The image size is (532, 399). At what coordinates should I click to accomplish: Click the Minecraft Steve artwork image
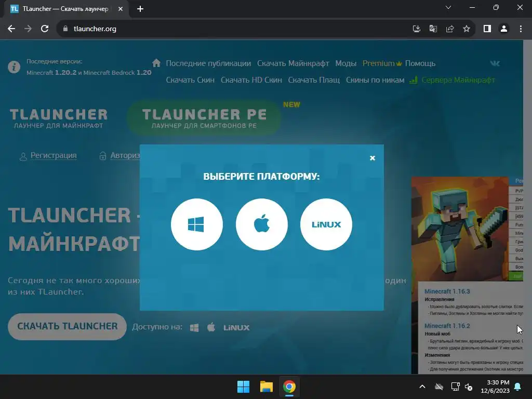(460, 229)
